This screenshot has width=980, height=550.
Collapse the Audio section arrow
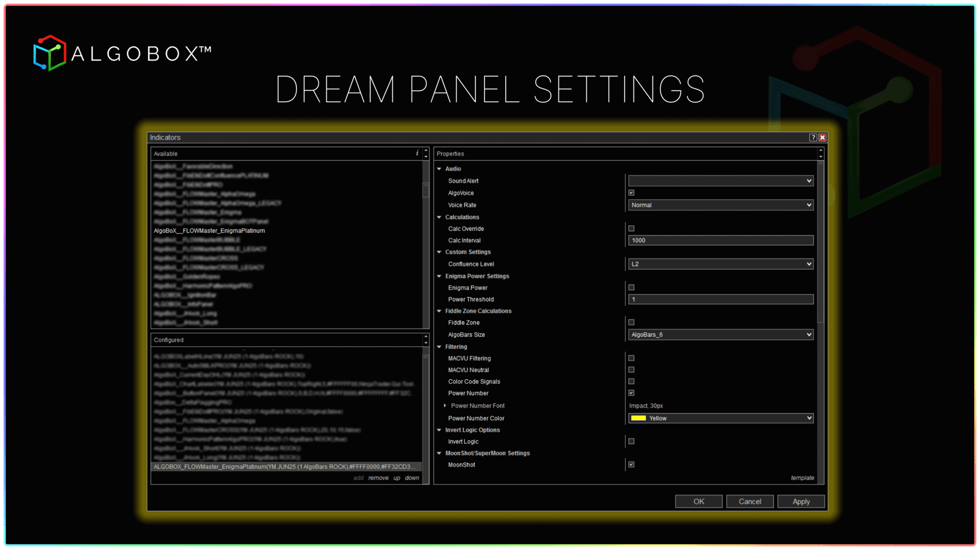coord(439,169)
